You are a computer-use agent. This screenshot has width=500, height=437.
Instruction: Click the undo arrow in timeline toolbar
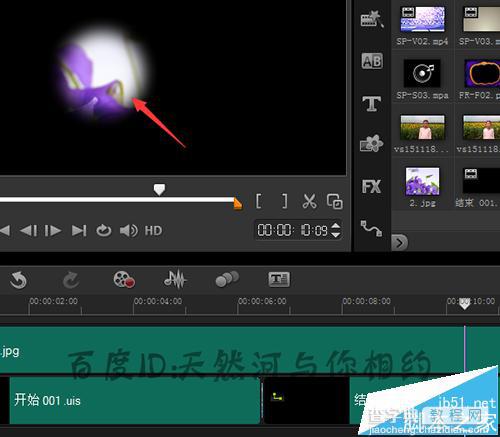(18, 280)
